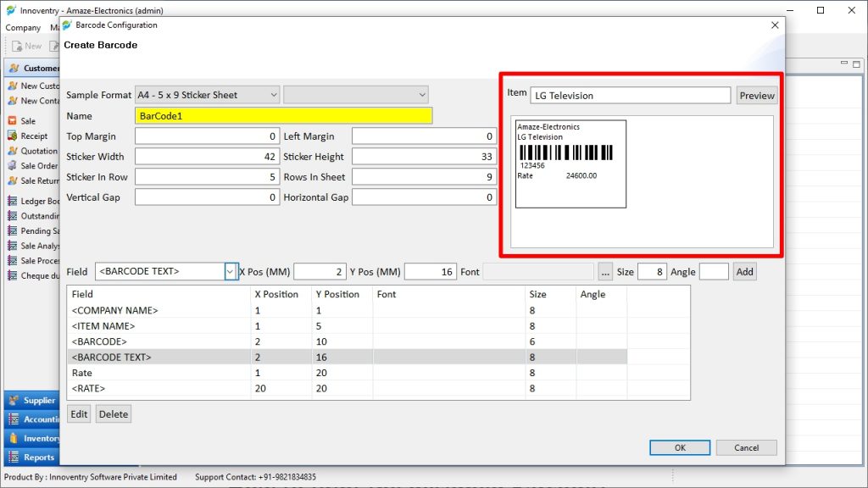Open Ledger Book report icon
Viewport: 868px width, 488px height.
coord(12,201)
